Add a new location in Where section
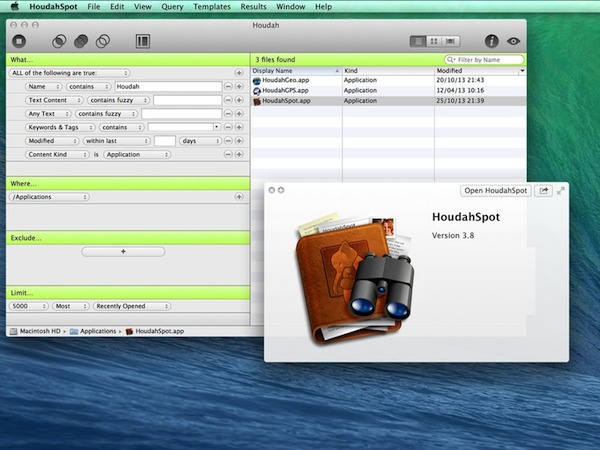600x450 pixels. point(239,197)
